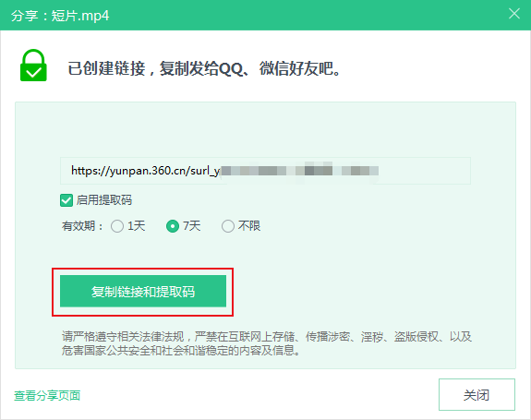Click the 已创建链接 heading message
Screen dimensions: 531x420
point(204,68)
